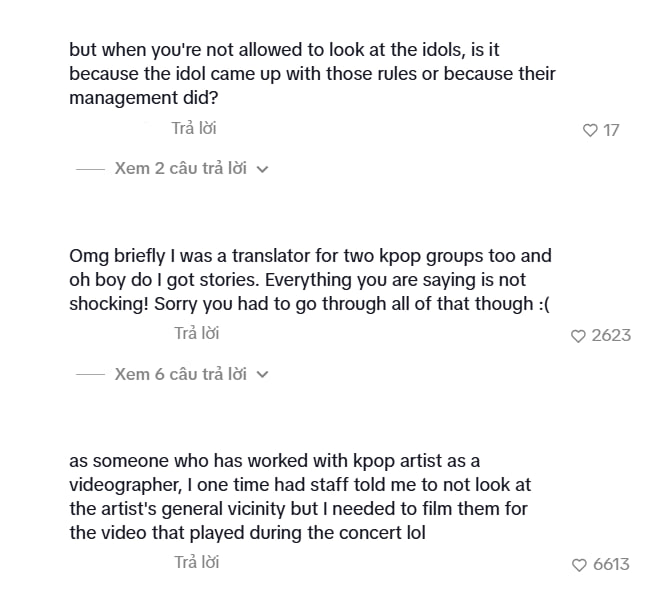Tap the heart on the translator comment
645x589 pixels.
[578, 336]
